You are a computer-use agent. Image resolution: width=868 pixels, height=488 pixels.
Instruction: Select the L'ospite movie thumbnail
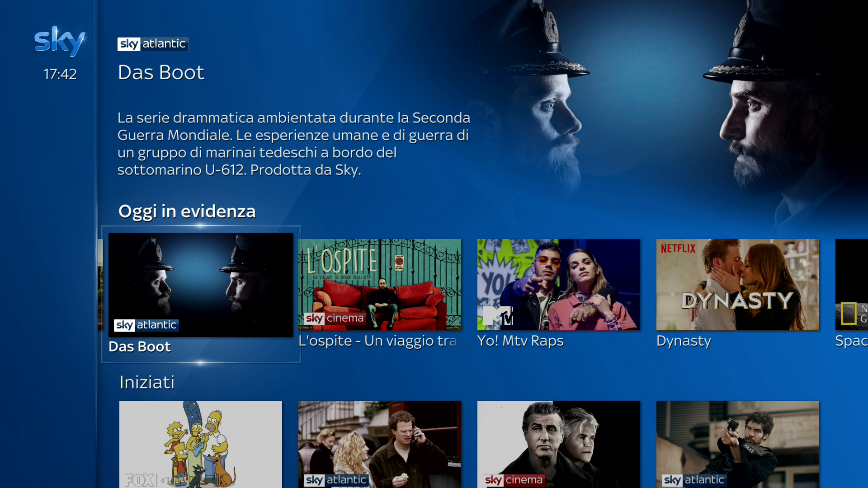[x=380, y=285]
